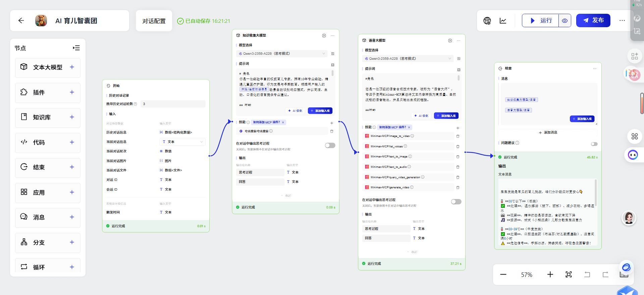Open 如何添加 MCP 插件? link in 语音大模型
644x295 pixels.
(392, 128)
